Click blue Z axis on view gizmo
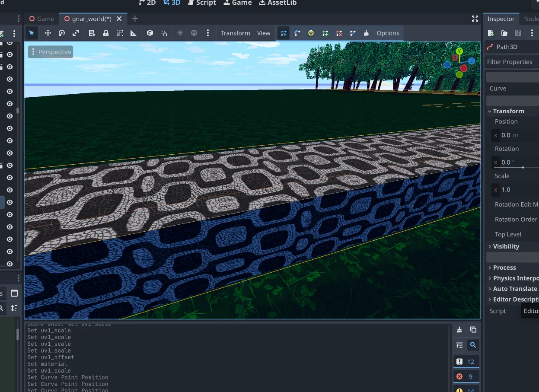The height and width of the screenshot is (392, 539). (472, 61)
